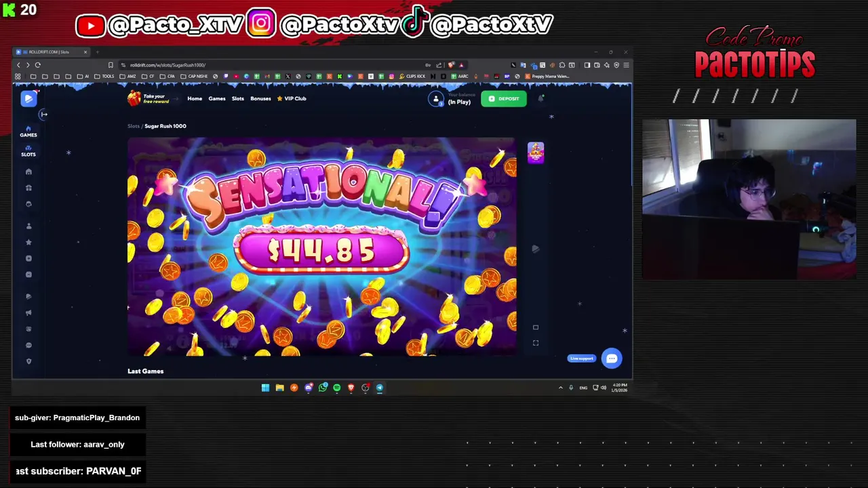The image size is (868, 488).
Task: Click the Rolldrift logo in the sidebar
Action: point(28,99)
